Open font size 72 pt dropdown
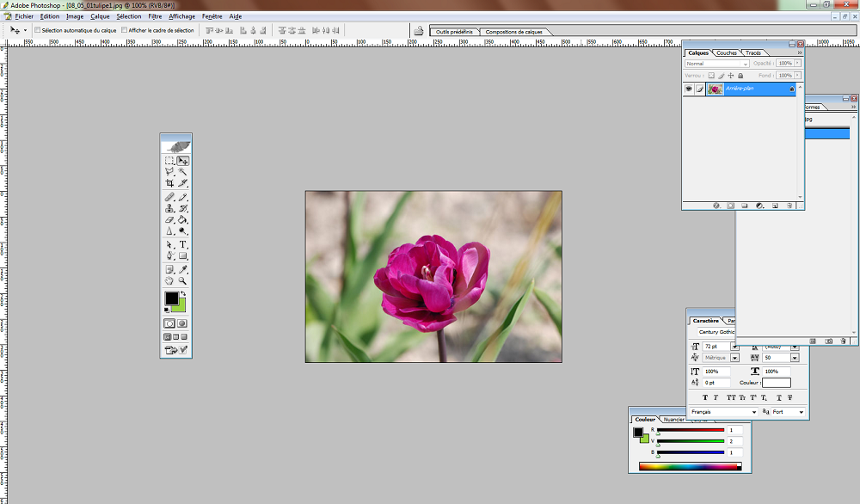The height and width of the screenshot is (504, 860). [x=734, y=347]
